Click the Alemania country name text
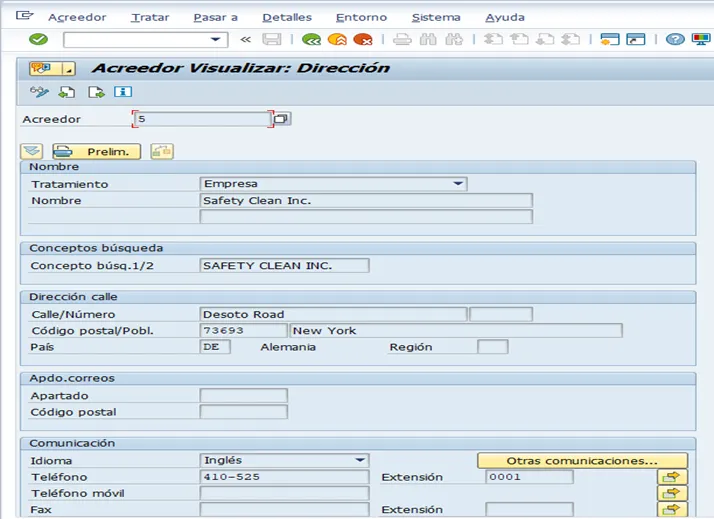The image size is (714, 519). [x=288, y=347]
